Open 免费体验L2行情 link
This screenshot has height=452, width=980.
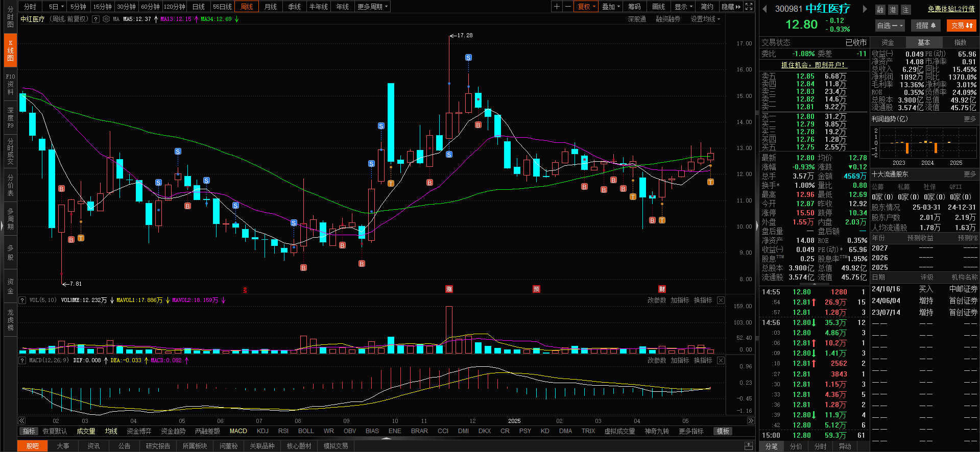[951, 9]
